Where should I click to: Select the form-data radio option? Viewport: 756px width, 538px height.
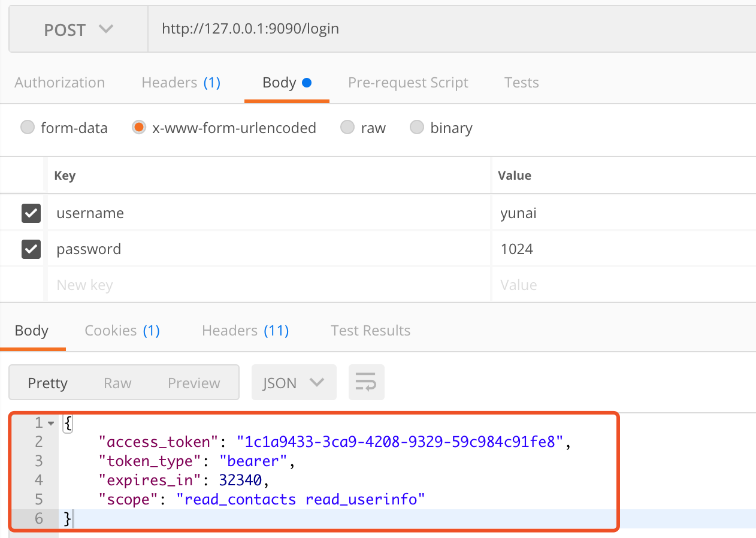click(28, 128)
